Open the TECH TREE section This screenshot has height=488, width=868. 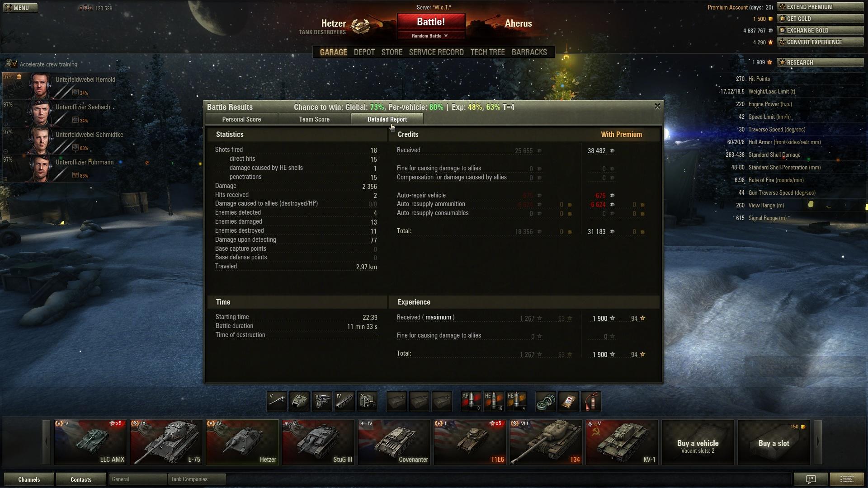[x=487, y=52]
